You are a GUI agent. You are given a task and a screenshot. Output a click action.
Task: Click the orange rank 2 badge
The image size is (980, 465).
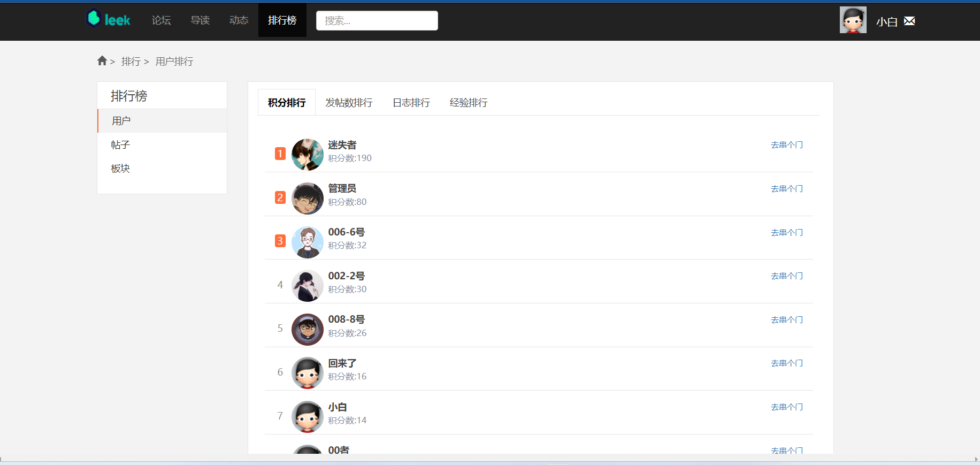tap(280, 197)
